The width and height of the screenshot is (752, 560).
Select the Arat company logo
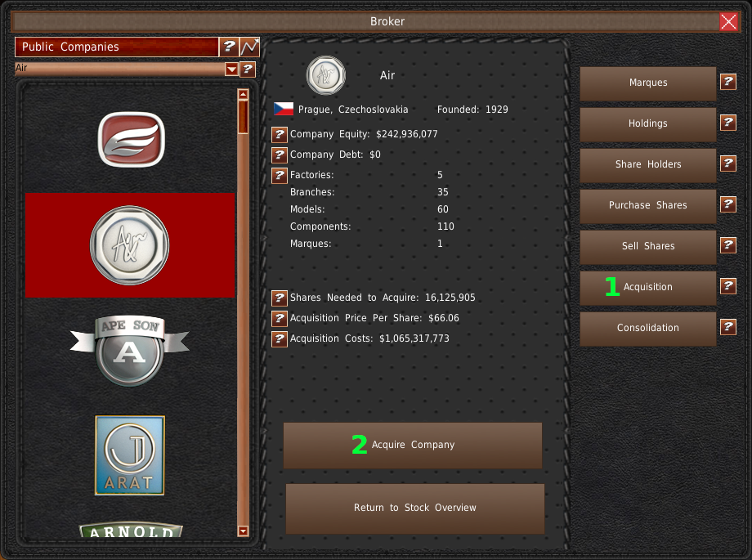(x=130, y=455)
